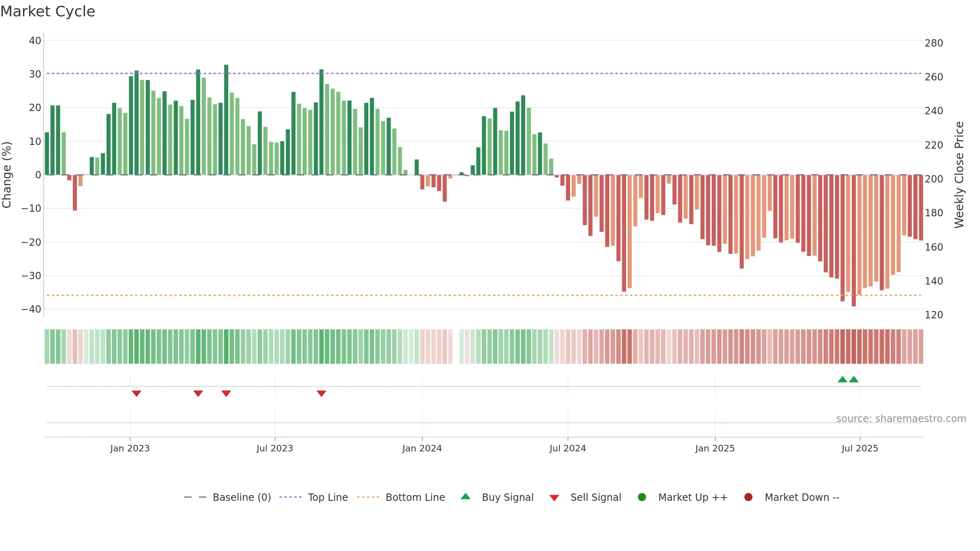Click the Baseline (0) dashed legend marker
The width and height of the screenshot is (980, 551).
(x=195, y=497)
